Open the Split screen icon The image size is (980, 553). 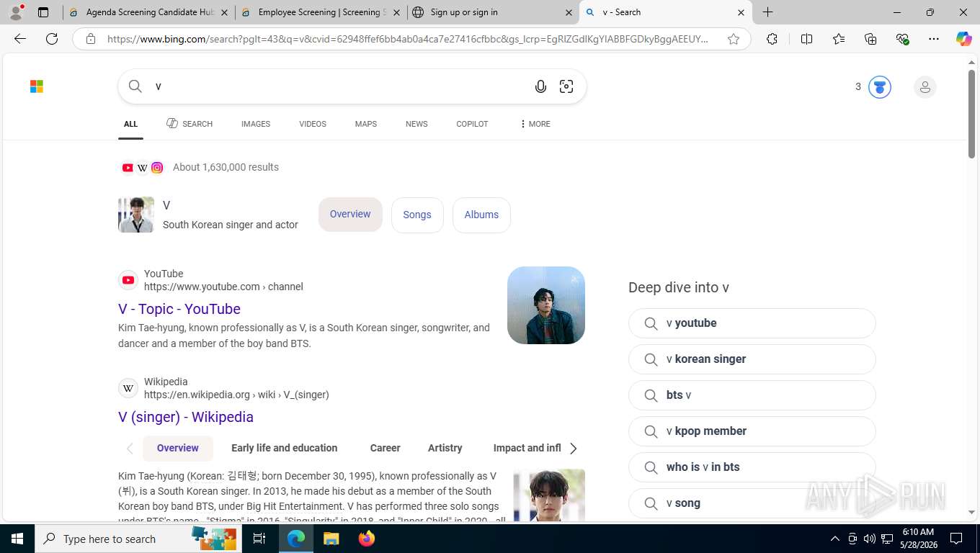tap(807, 39)
